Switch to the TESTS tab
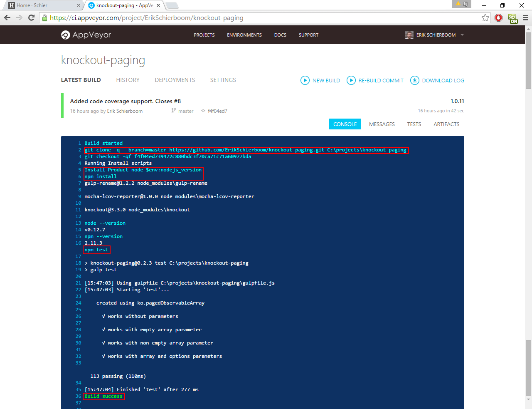The width and height of the screenshot is (532, 409). pyautogui.click(x=414, y=124)
